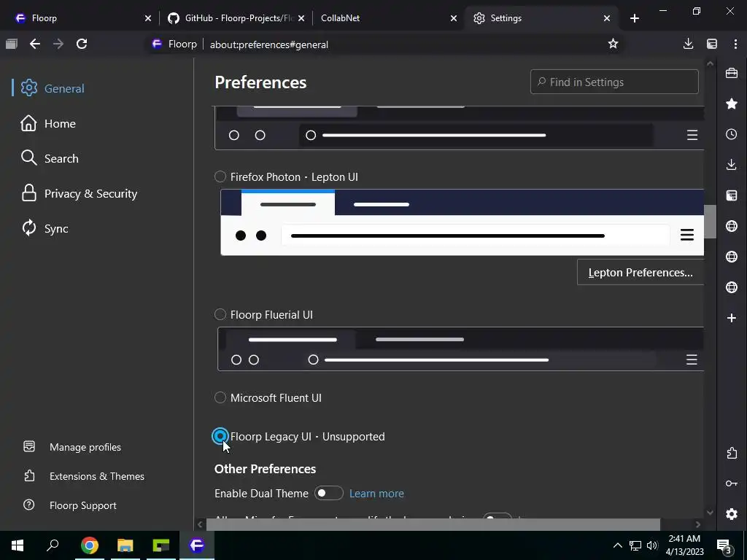This screenshot has height=560, width=747.
Task: Open the first globe web panel
Action: pos(731,226)
